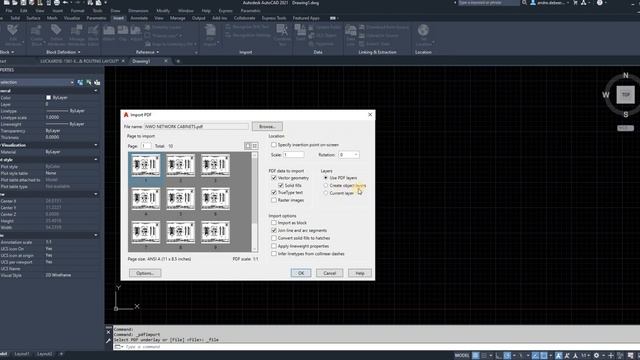Uncheck TrueType text
The image size is (640, 360).
[x=274, y=193]
